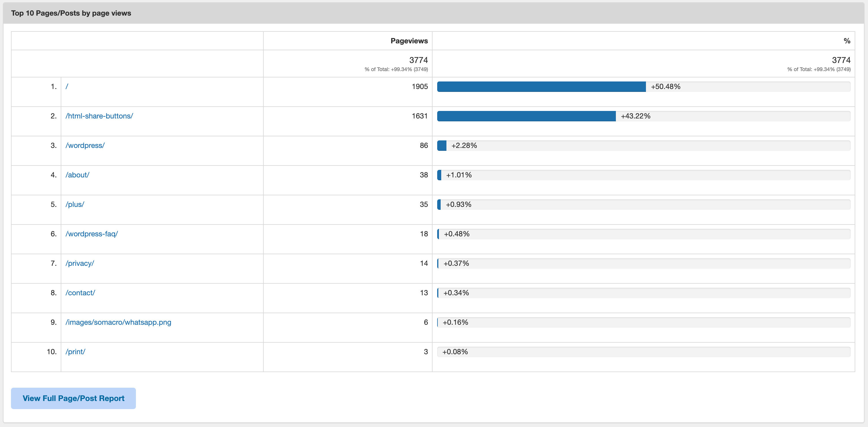Viewport: 868px width, 427px height.
Task: Open the root '/' page link
Action: (67, 87)
